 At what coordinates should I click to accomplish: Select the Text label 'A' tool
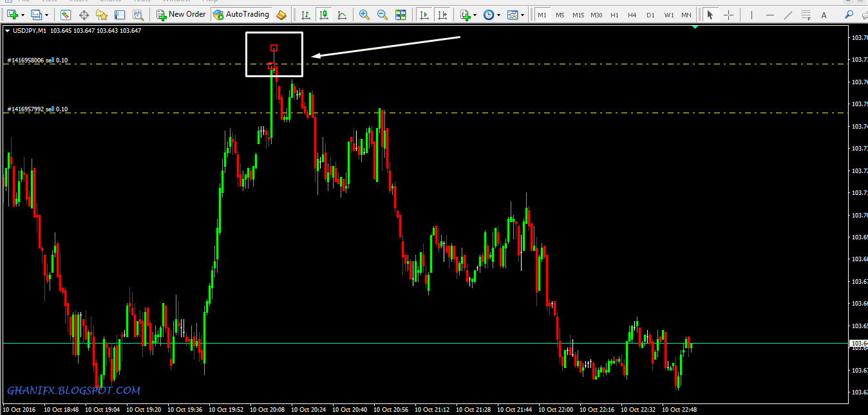pos(824,14)
